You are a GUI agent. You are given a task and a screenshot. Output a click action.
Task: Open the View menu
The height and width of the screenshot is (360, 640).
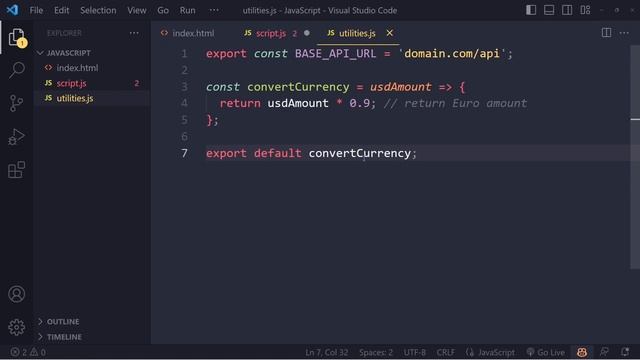[137, 10]
